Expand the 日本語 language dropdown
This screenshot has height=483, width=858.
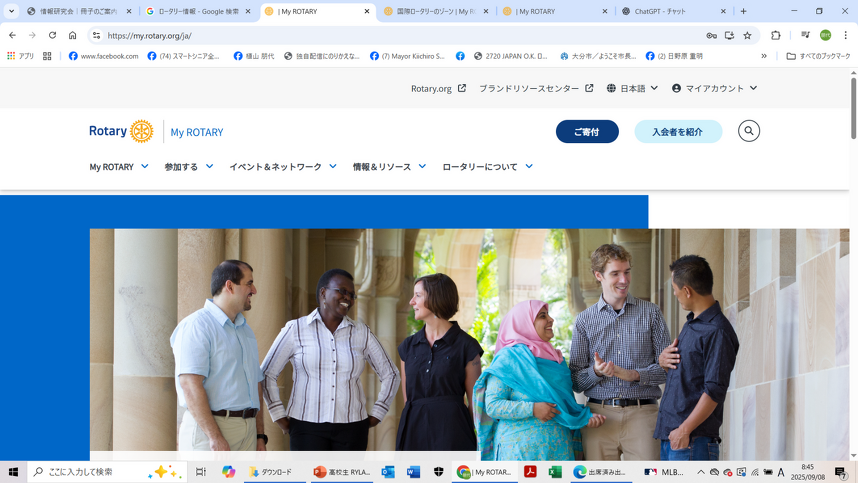point(632,88)
